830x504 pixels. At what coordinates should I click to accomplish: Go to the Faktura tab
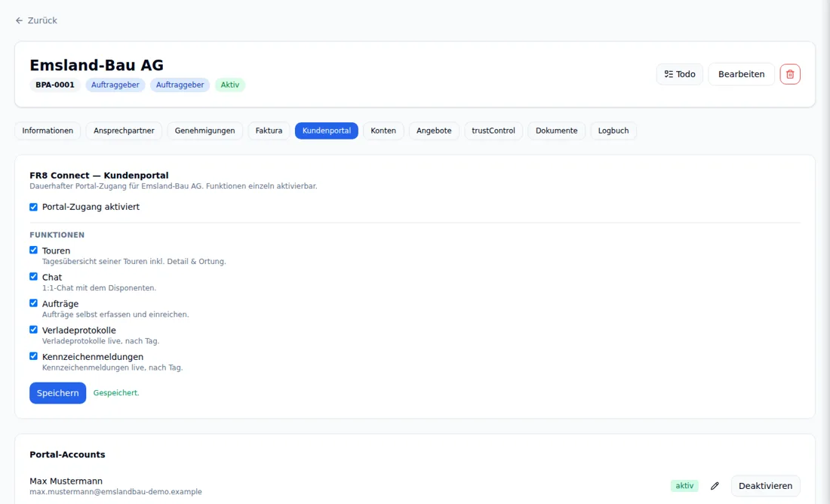click(269, 131)
